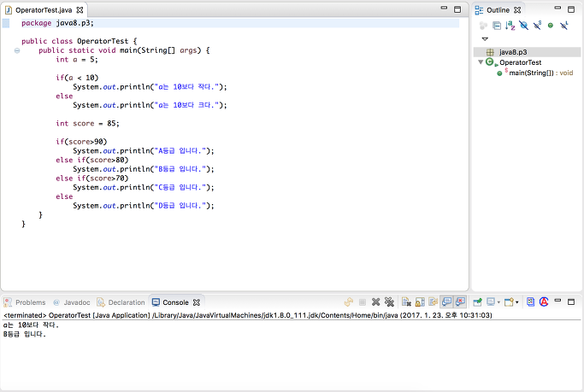Open the Problems tab
The width and height of the screenshot is (584, 392).
(25, 302)
